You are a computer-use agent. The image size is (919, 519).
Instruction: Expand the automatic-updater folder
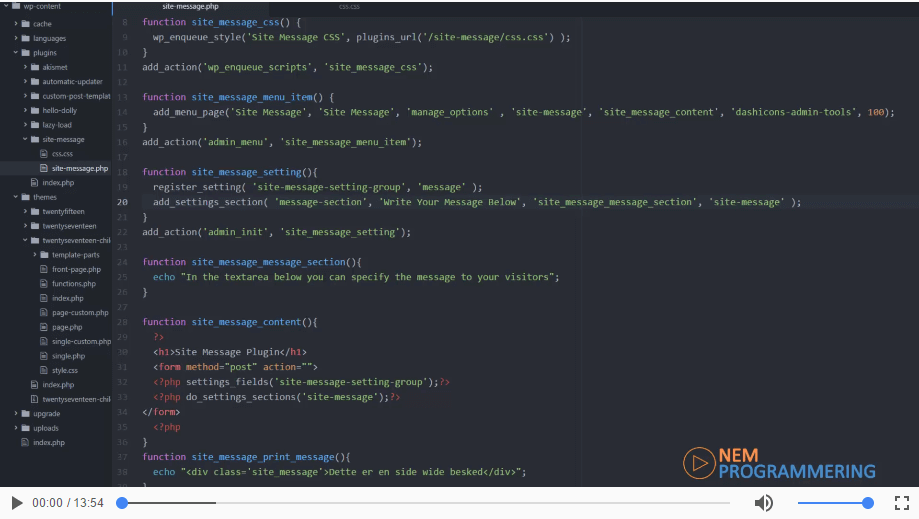(25, 81)
